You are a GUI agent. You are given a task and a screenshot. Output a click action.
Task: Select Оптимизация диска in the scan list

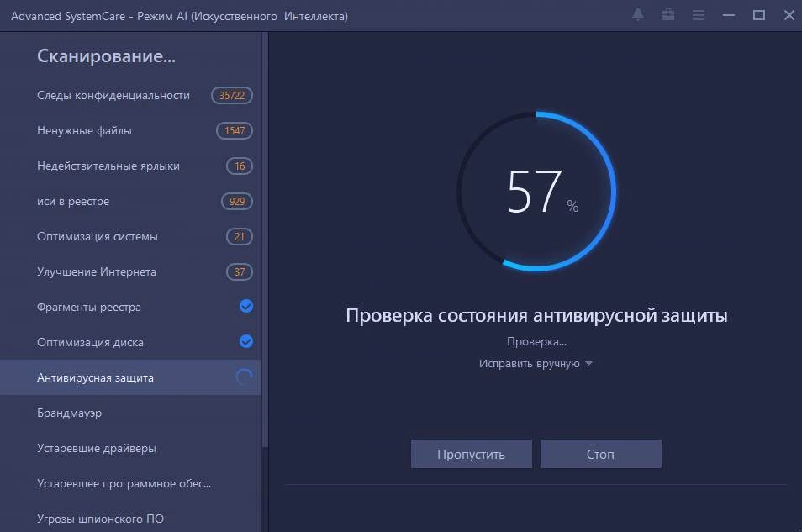[130, 342]
